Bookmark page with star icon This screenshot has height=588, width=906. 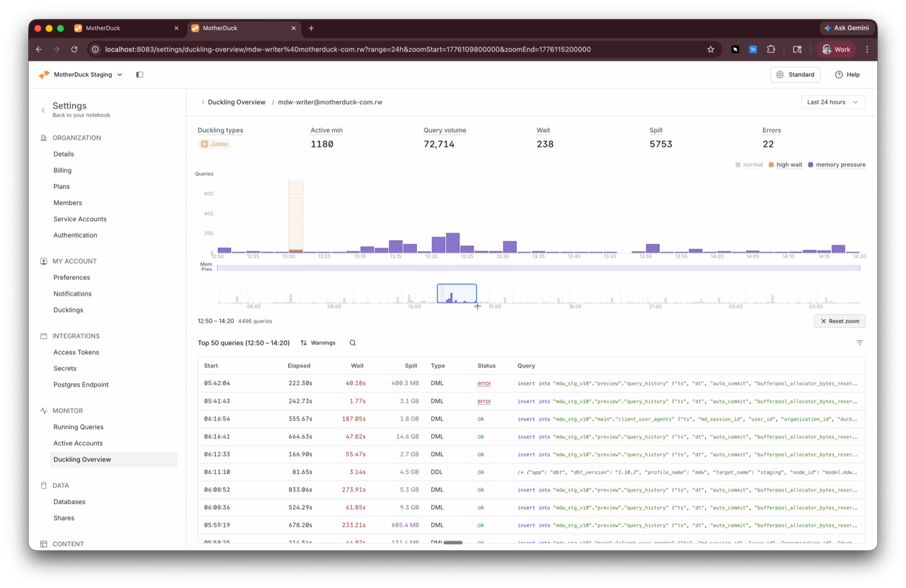pyautogui.click(x=711, y=49)
